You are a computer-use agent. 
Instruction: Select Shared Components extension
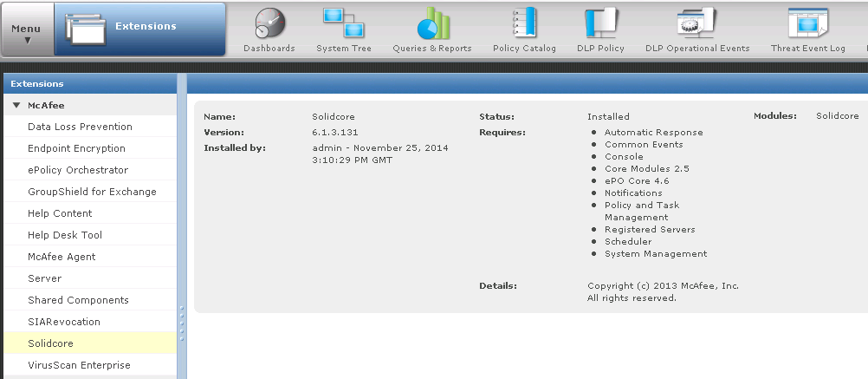90,300
